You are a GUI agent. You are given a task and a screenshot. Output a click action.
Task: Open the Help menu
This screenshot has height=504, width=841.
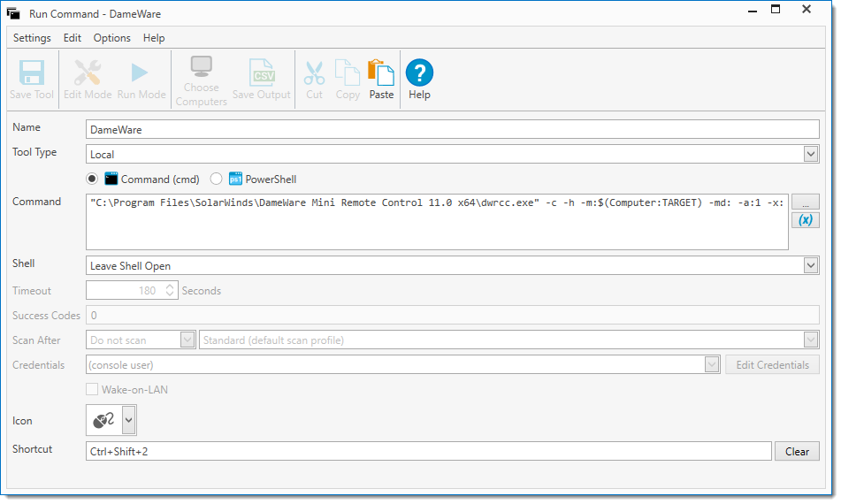coord(154,37)
